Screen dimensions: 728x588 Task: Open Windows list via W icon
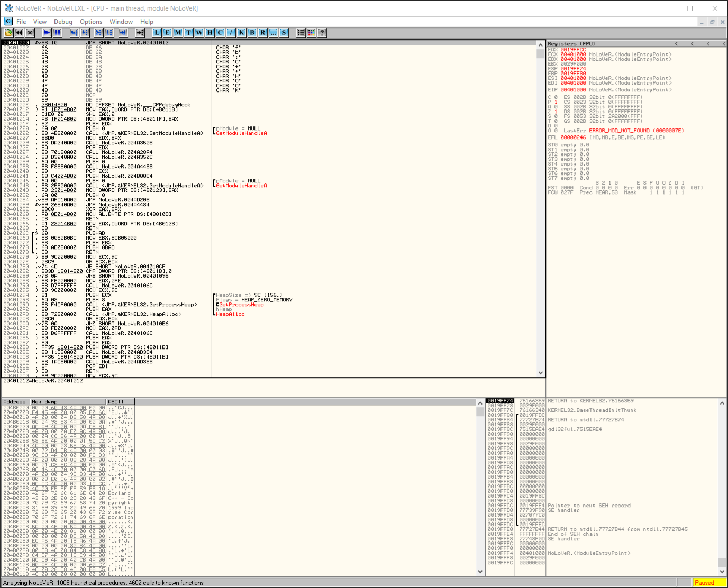click(199, 32)
